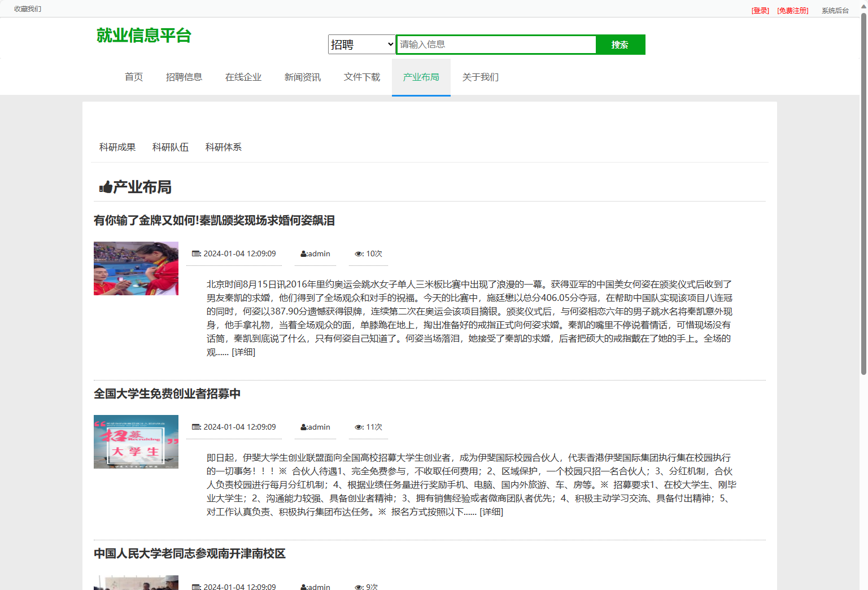Click inside the 请输入信息 search field

point(496,44)
